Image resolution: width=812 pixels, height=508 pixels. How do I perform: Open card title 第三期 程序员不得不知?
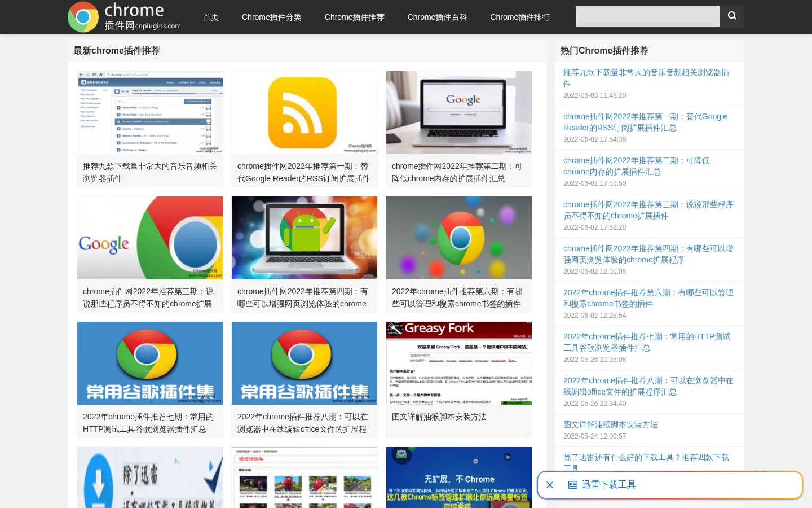point(148,297)
